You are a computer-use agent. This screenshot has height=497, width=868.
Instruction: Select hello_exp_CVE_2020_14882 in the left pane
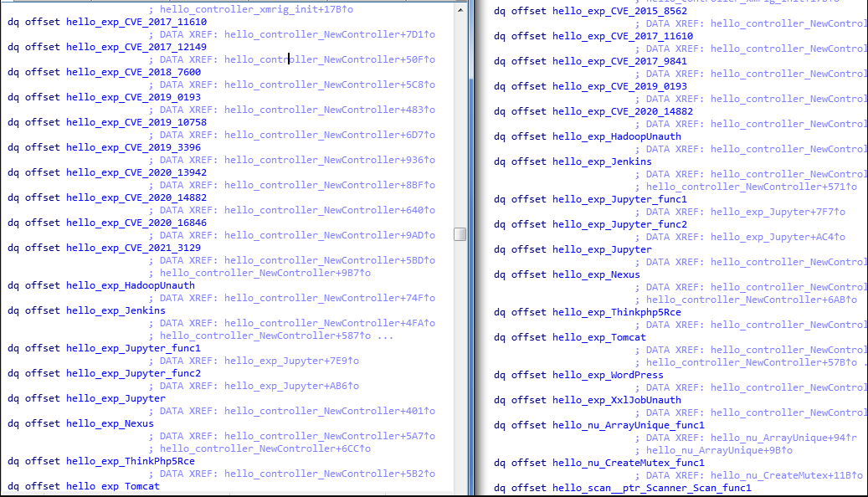click(x=136, y=197)
